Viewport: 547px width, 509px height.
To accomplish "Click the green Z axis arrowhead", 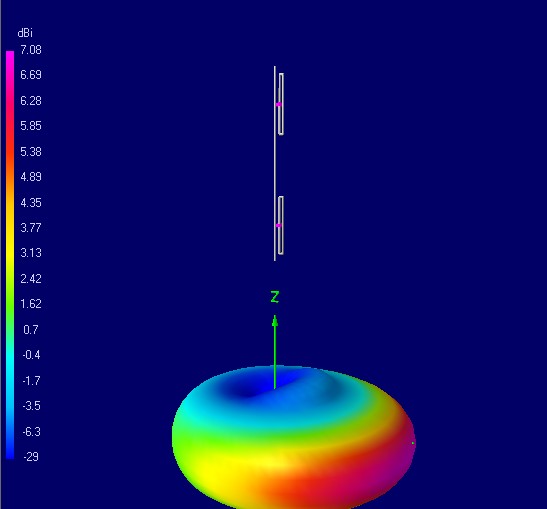I will [275, 321].
